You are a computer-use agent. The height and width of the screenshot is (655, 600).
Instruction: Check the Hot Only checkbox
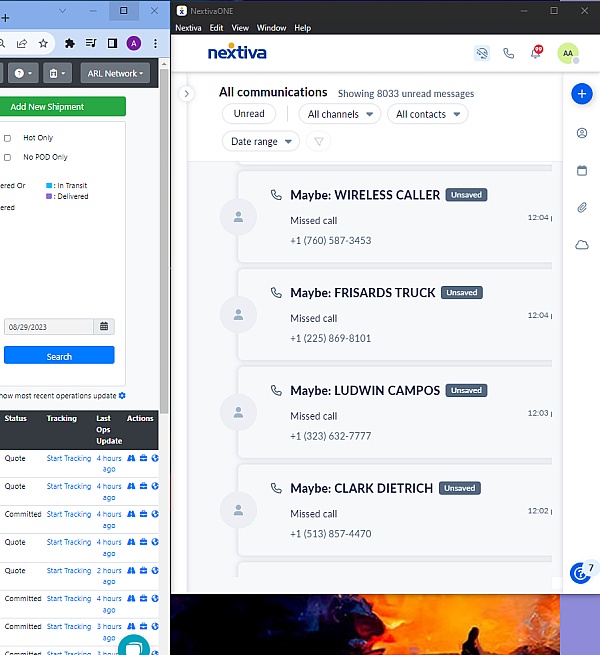pyautogui.click(x=7, y=138)
